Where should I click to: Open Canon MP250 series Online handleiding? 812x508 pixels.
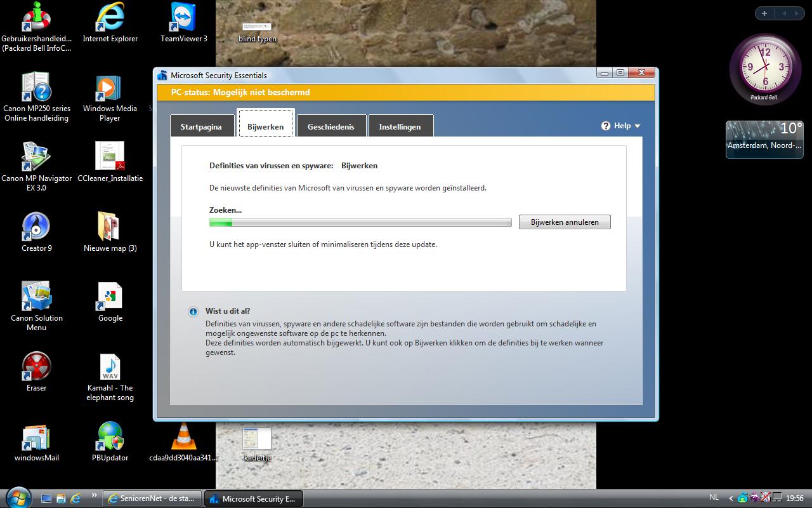click(x=36, y=97)
